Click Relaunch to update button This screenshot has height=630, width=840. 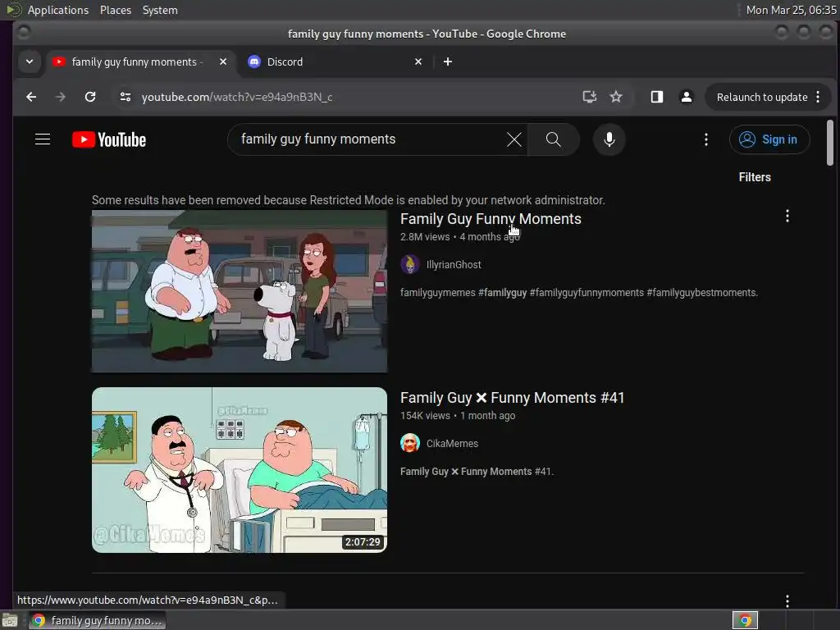pyautogui.click(x=762, y=97)
